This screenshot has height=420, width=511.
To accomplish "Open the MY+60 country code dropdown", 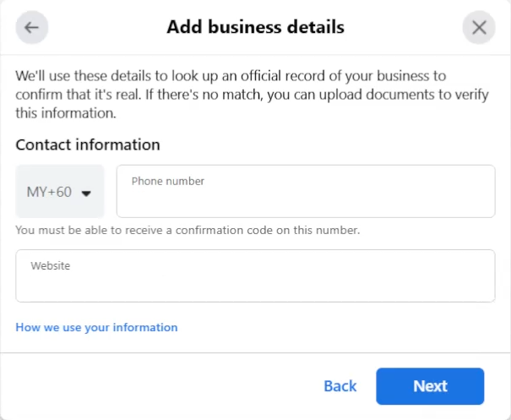I will 60,192.
